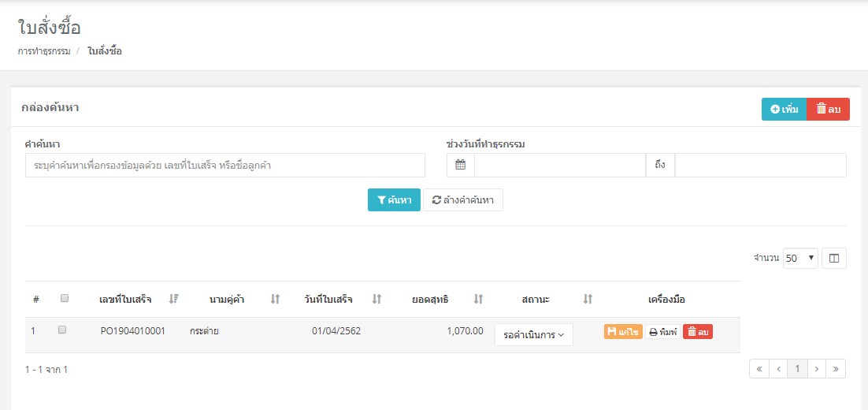Image resolution: width=868 pixels, height=410 pixels.
Task: Click PO1904010001 receipt number cell
Action: [x=133, y=331]
